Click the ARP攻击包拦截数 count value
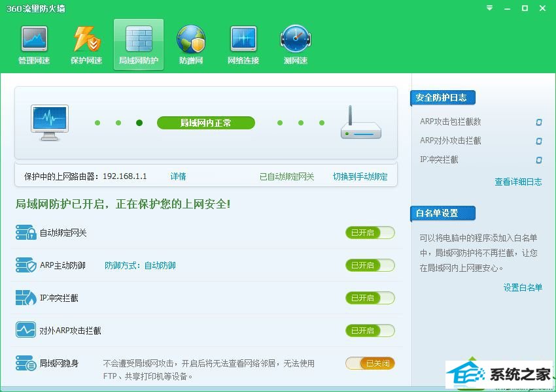This screenshot has height=392, width=556. (538, 122)
